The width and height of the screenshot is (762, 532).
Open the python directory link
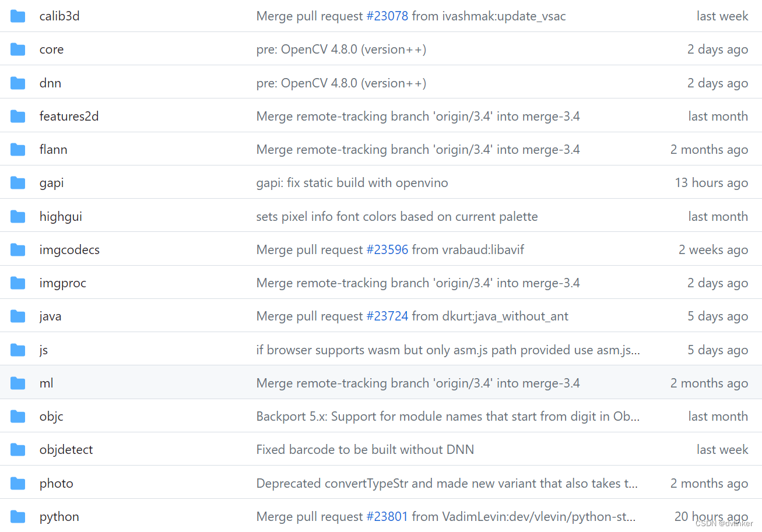coord(59,517)
